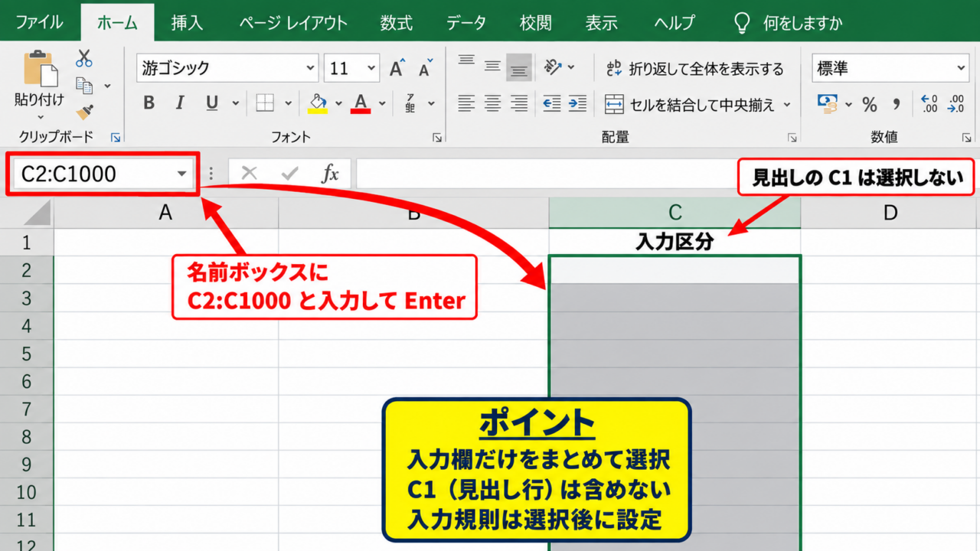This screenshot has height=551, width=980.
Task: Open the font size dropdown
Action: 371,68
